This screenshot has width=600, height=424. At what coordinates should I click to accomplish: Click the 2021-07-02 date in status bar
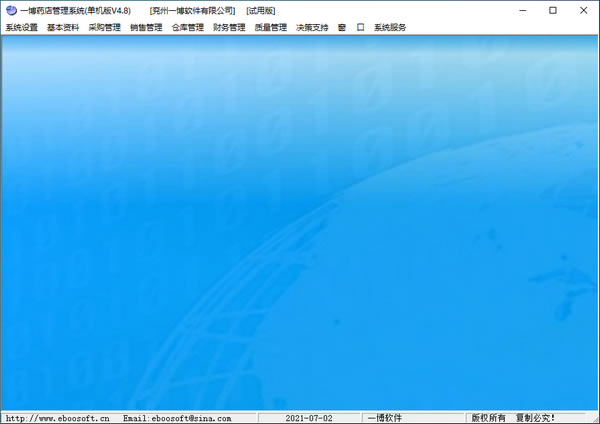click(309, 418)
